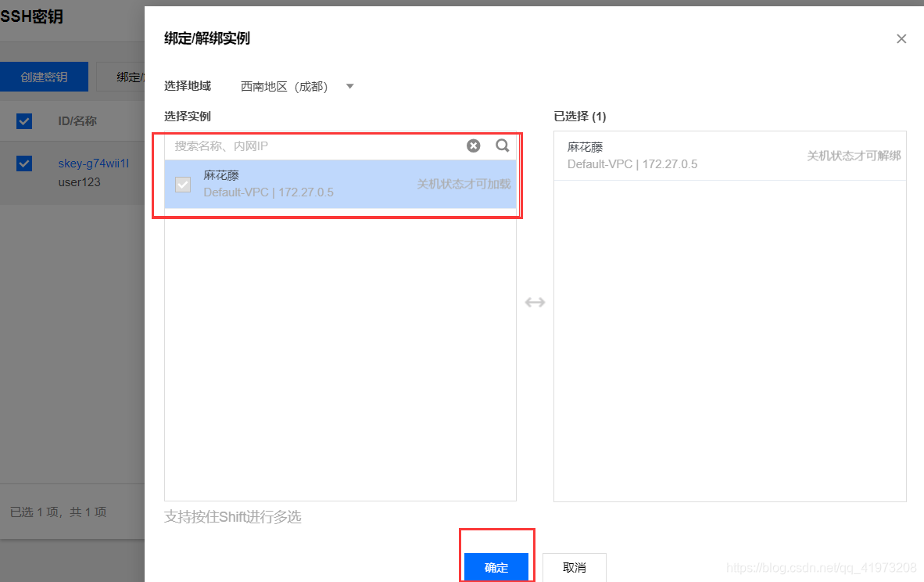Uncheck the skey-g74wii1l row checkbox
924x582 pixels.
24,163
